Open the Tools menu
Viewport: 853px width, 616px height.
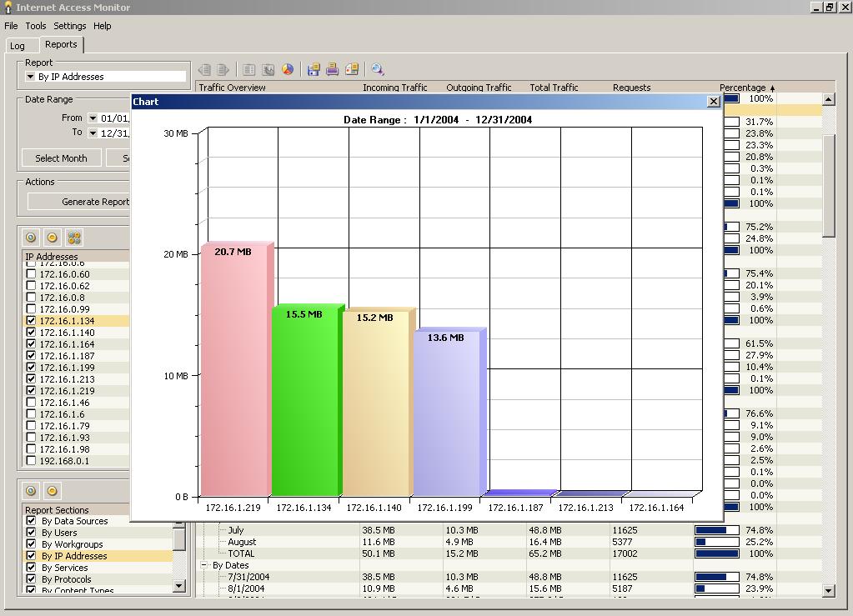pos(35,26)
